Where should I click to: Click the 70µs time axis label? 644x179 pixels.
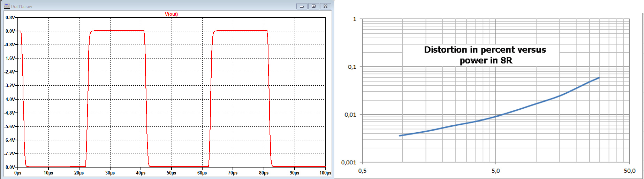[233, 173]
